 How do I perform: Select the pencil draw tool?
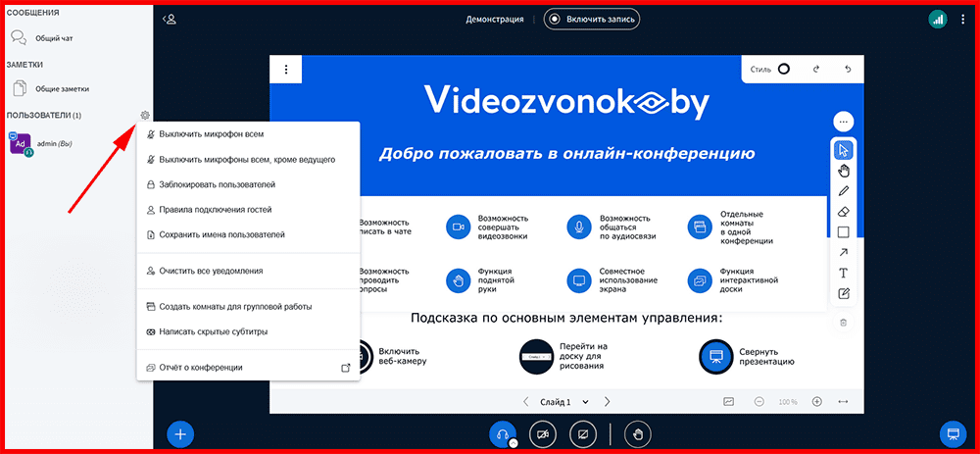[x=843, y=191]
